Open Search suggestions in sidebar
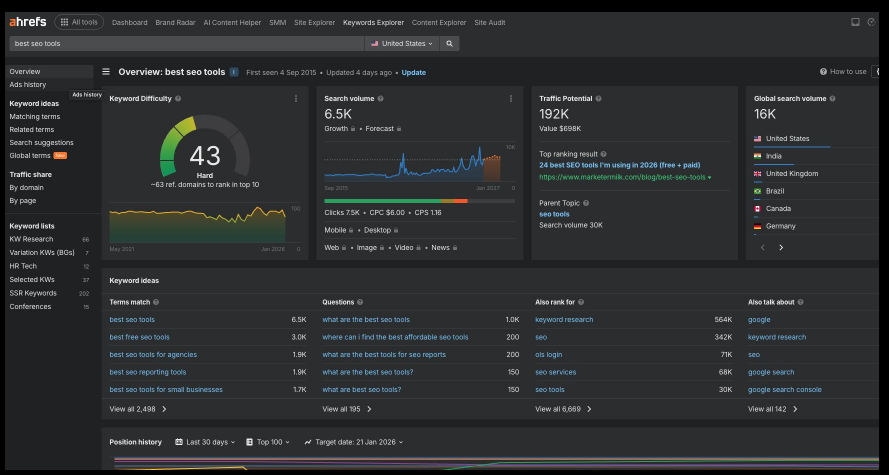The width and height of the screenshot is (889, 475). tap(41, 142)
